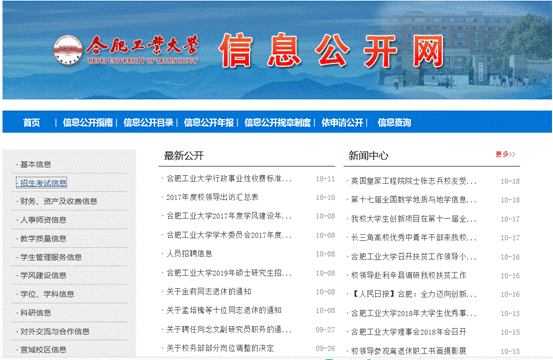Screen dimensions: 553x360
Task: Open news 合肥工业大学2018年大学生优秀事
Action: coord(414,313)
